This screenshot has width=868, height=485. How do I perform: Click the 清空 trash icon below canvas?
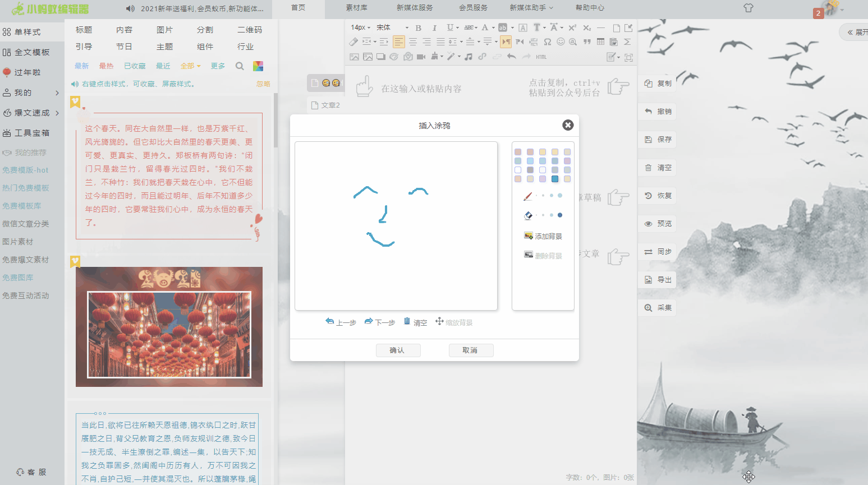pos(407,321)
